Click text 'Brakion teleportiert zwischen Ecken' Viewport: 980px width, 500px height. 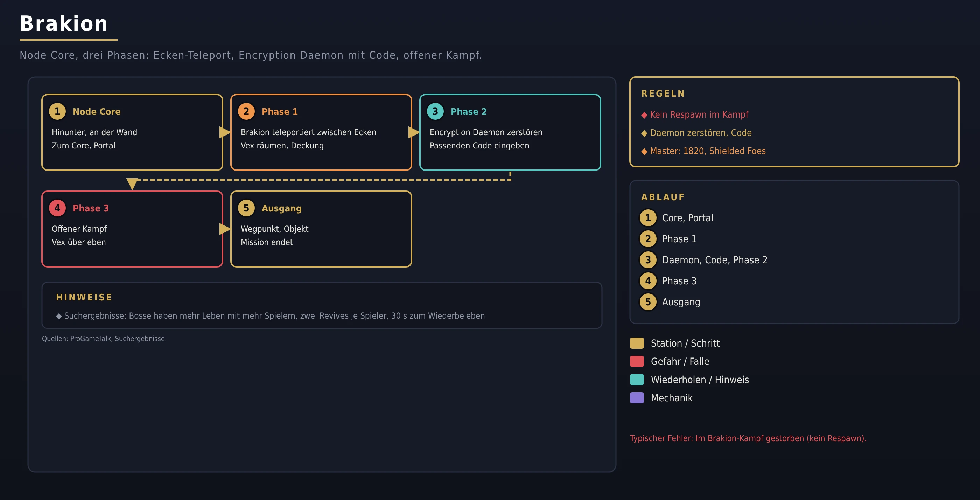coord(308,132)
